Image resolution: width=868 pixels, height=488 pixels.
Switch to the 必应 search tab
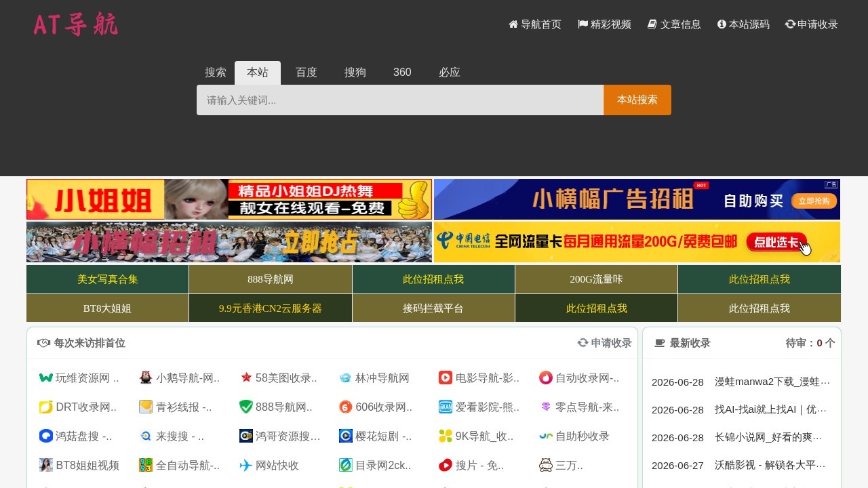pos(450,73)
